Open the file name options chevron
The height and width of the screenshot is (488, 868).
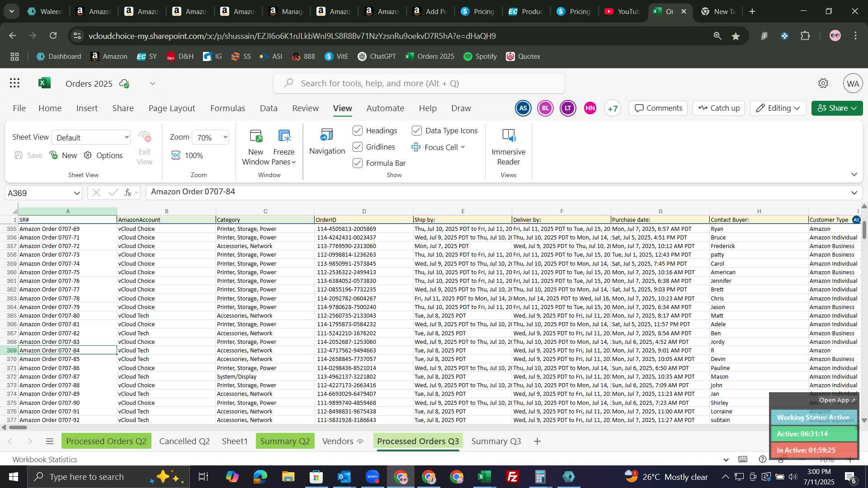click(x=152, y=84)
